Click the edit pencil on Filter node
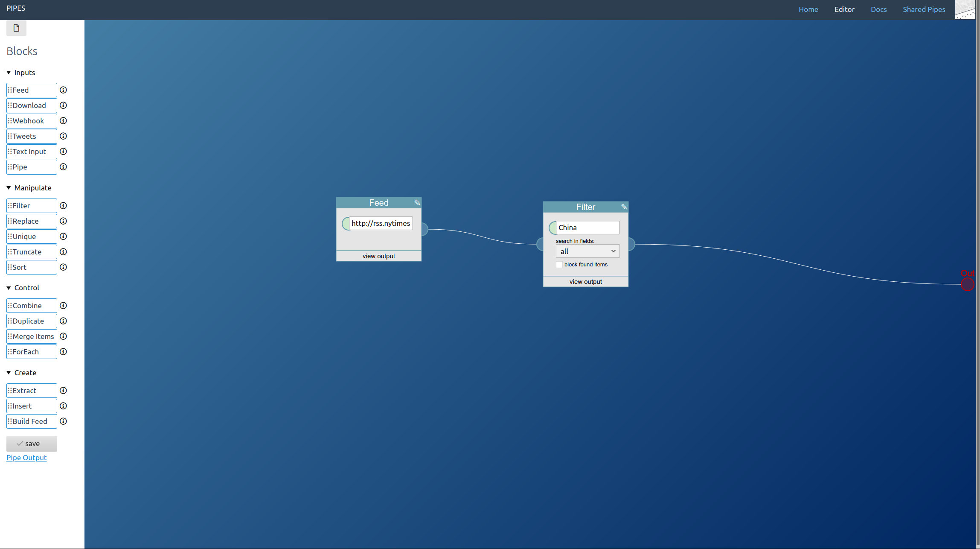 click(624, 207)
